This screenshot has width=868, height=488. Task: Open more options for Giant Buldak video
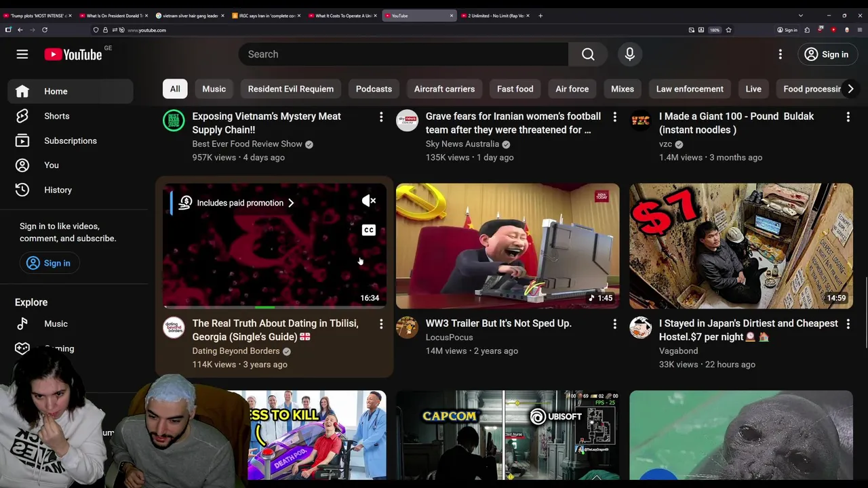pyautogui.click(x=848, y=117)
